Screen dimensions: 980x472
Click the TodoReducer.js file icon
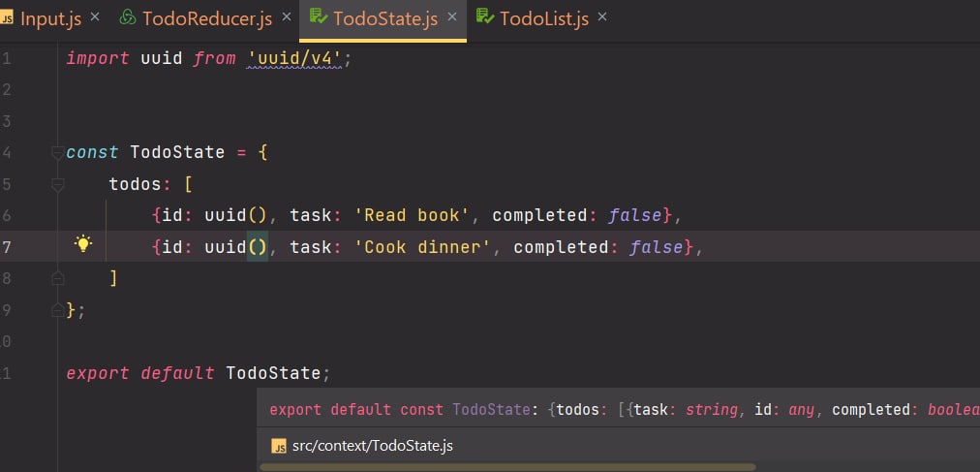pos(128,17)
